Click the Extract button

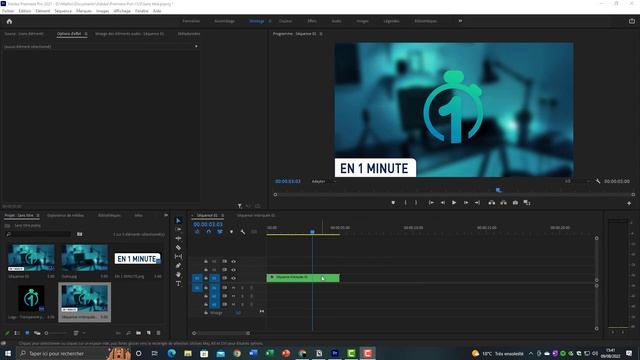pyautogui.click(x=503, y=202)
